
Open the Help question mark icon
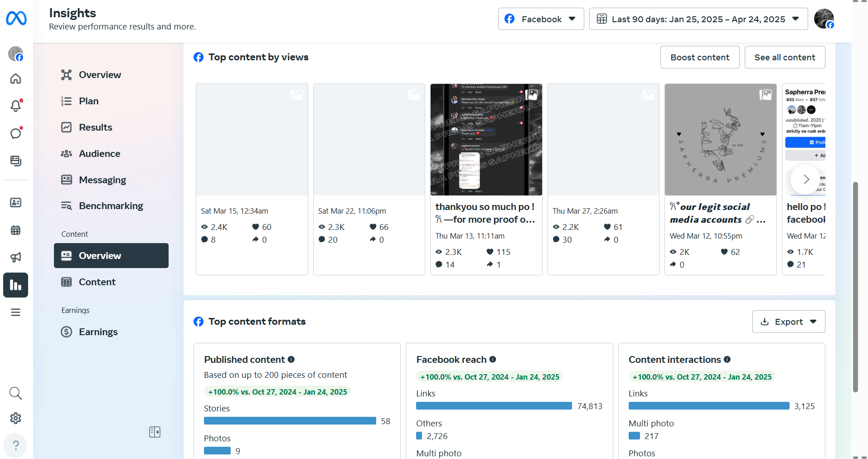click(15, 445)
